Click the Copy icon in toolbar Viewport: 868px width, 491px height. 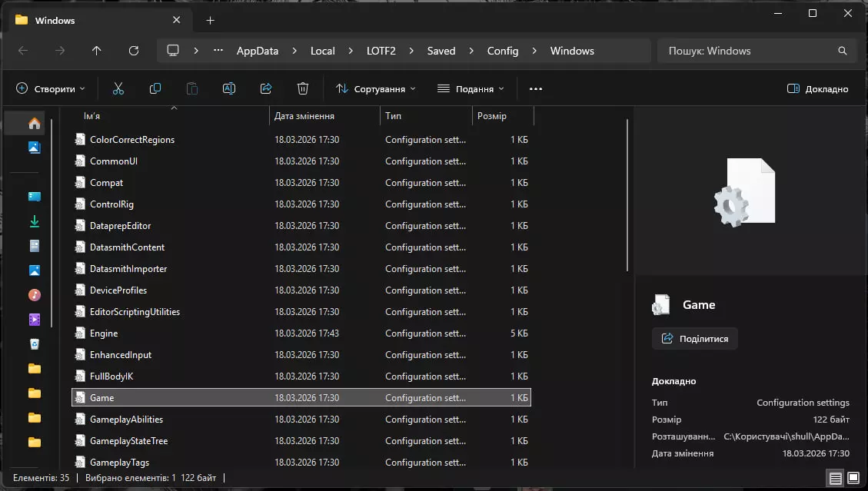point(155,88)
